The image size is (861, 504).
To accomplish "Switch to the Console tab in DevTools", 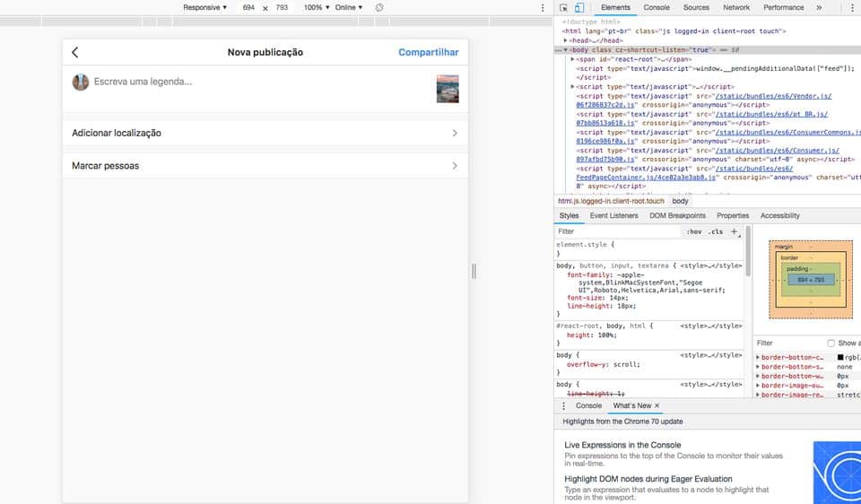I will click(x=657, y=8).
